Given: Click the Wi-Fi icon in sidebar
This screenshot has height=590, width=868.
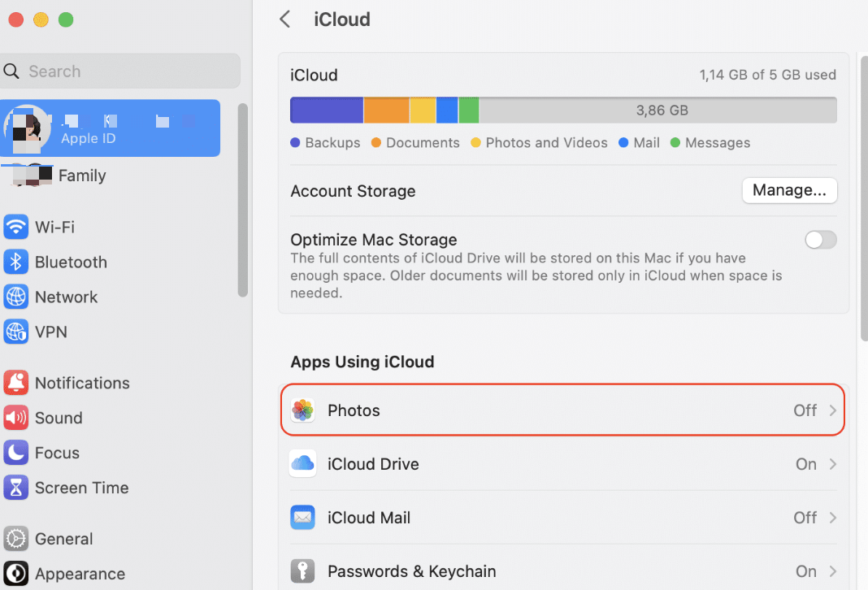Looking at the screenshot, I should click(x=16, y=227).
